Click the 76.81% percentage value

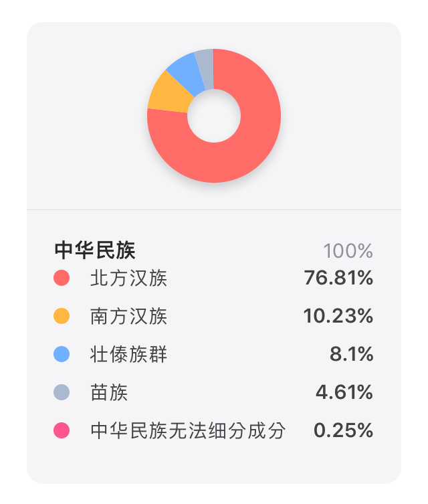[x=338, y=278]
